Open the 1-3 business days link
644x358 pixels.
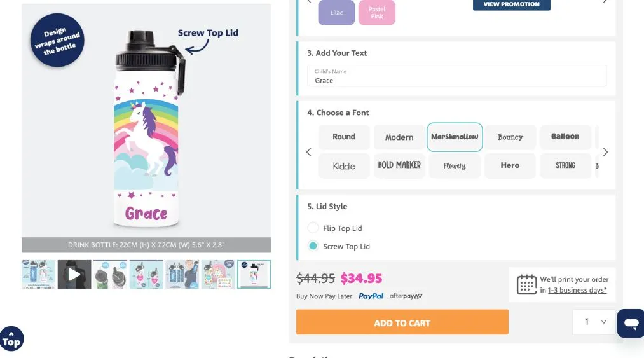pyautogui.click(x=577, y=290)
